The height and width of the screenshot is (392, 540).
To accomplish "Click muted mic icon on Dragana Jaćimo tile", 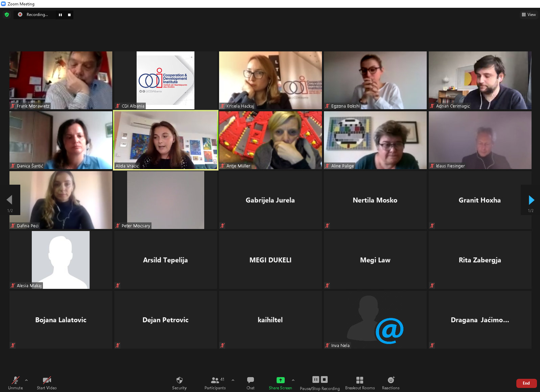I will click(x=432, y=345).
